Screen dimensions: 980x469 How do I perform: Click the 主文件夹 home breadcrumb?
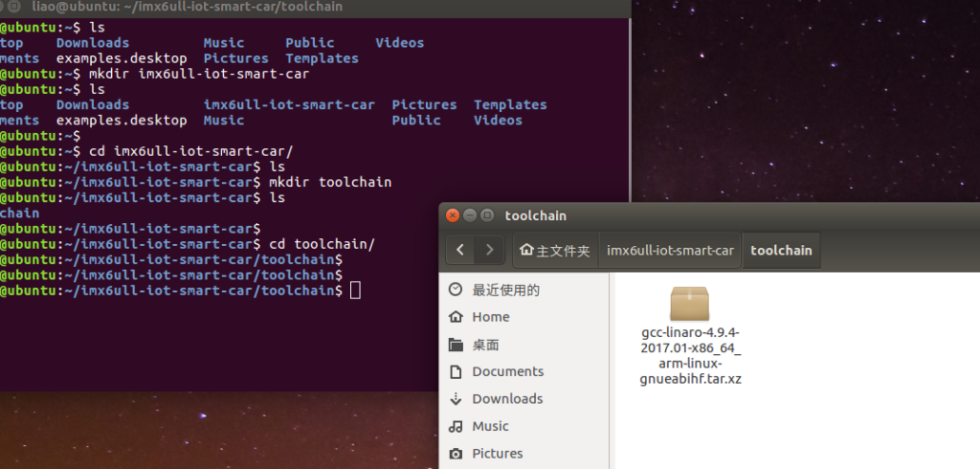pyautogui.click(x=556, y=251)
